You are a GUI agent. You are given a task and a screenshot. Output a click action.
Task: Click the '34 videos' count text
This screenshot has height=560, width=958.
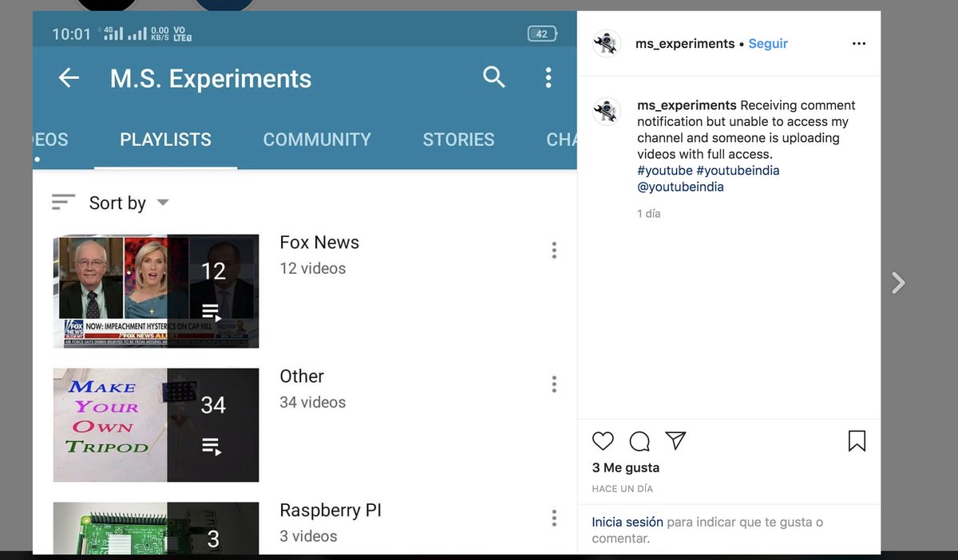(313, 403)
